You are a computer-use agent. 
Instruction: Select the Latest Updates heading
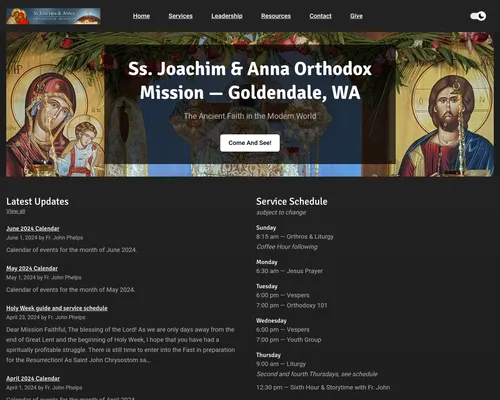pyautogui.click(x=37, y=202)
